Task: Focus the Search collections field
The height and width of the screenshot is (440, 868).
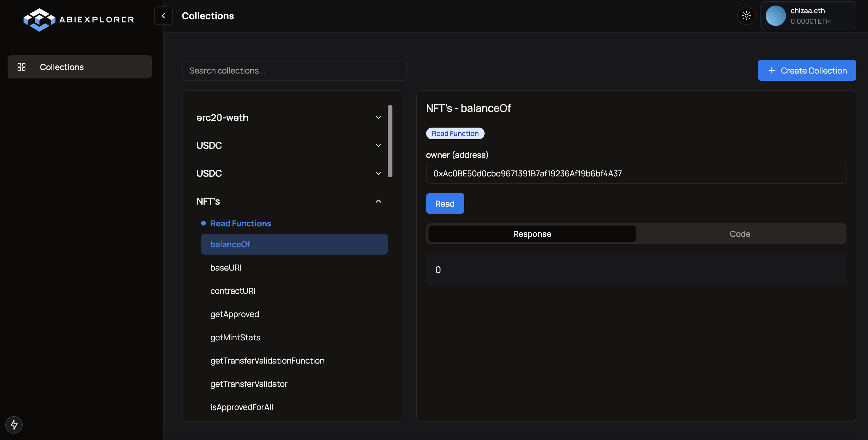Action: coord(294,70)
